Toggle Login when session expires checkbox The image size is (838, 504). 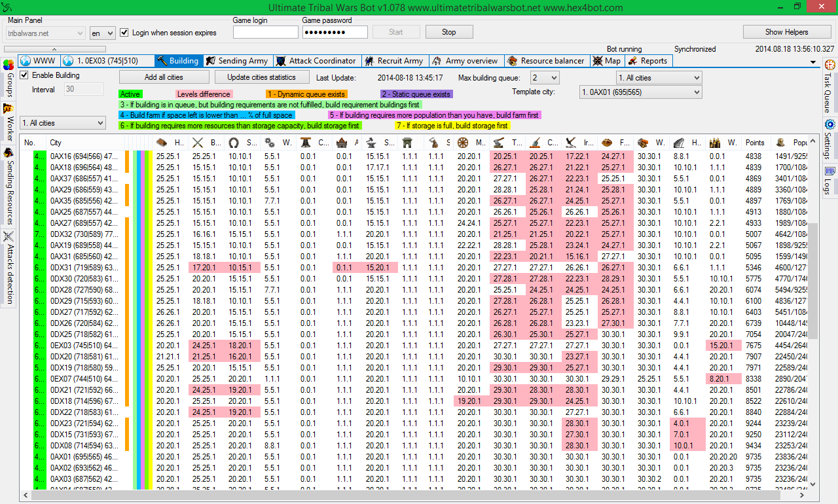click(x=124, y=33)
